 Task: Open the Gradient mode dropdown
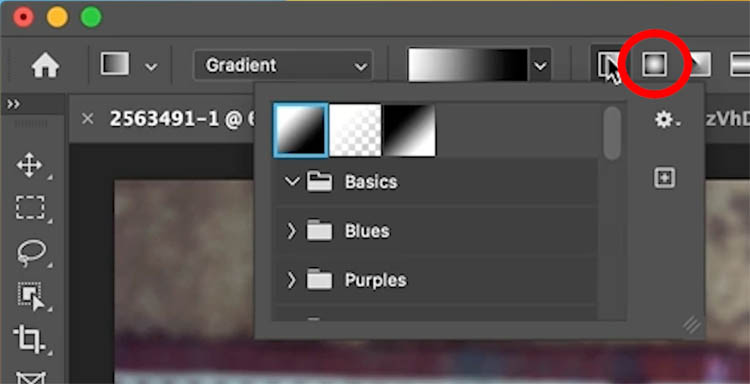click(x=283, y=65)
